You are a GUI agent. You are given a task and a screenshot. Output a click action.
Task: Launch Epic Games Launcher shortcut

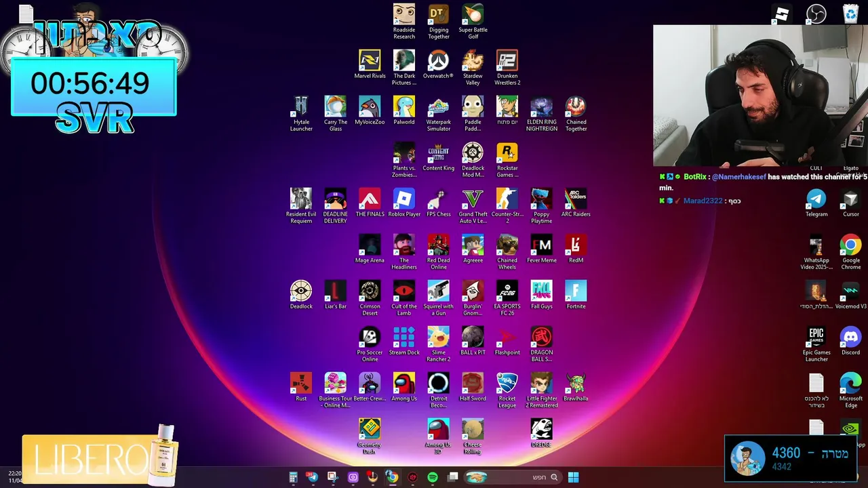click(816, 344)
